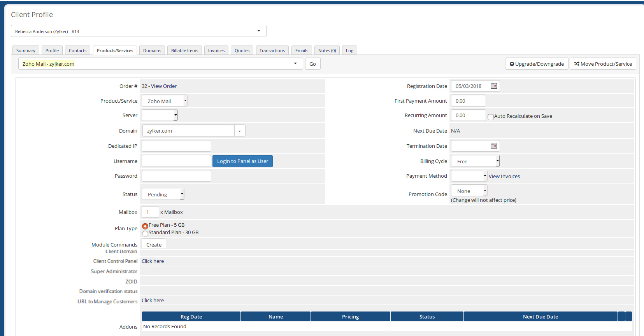Click the Move Product/Service button

(x=603, y=64)
